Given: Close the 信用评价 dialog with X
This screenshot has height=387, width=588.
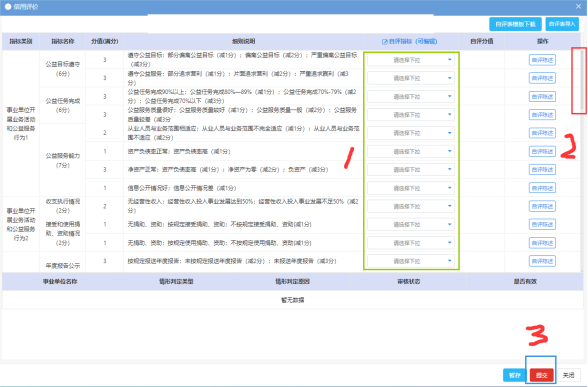Looking at the screenshot, I should tap(578, 6).
